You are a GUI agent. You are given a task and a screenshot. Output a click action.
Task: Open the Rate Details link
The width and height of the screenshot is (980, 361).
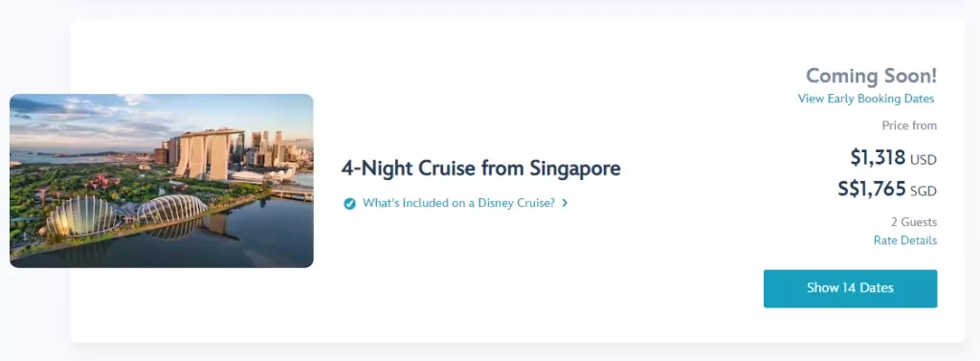(x=905, y=240)
